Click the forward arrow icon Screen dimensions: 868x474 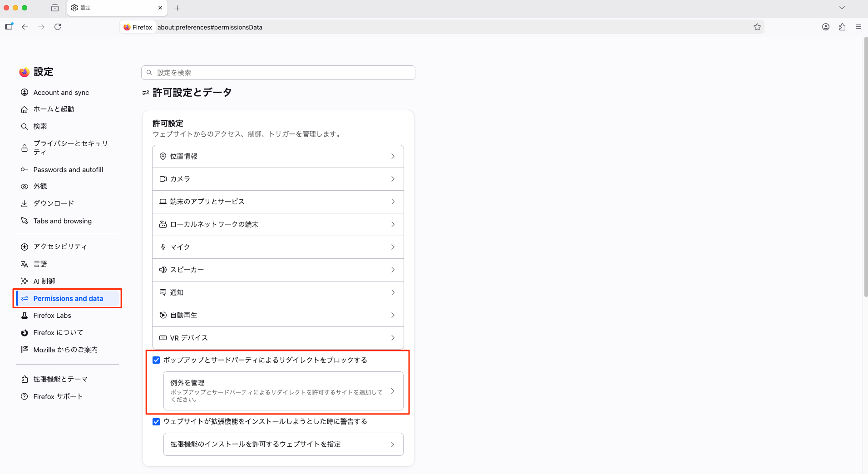[x=41, y=27]
